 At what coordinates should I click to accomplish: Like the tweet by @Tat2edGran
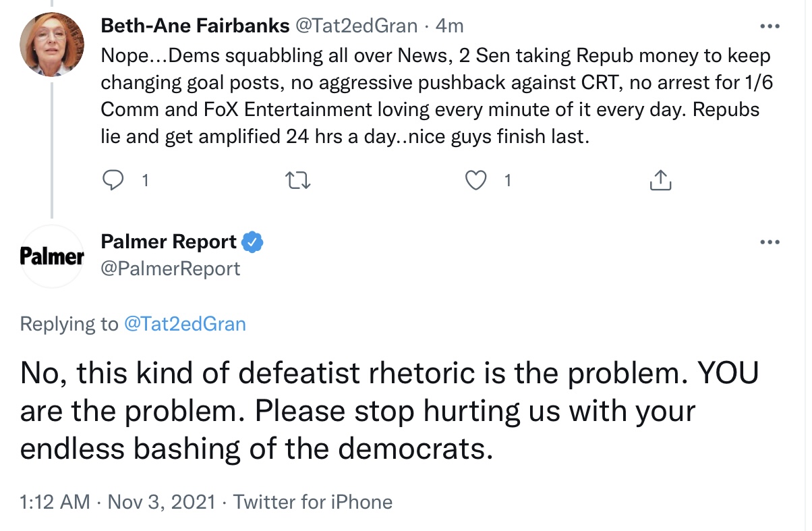click(x=477, y=180)
